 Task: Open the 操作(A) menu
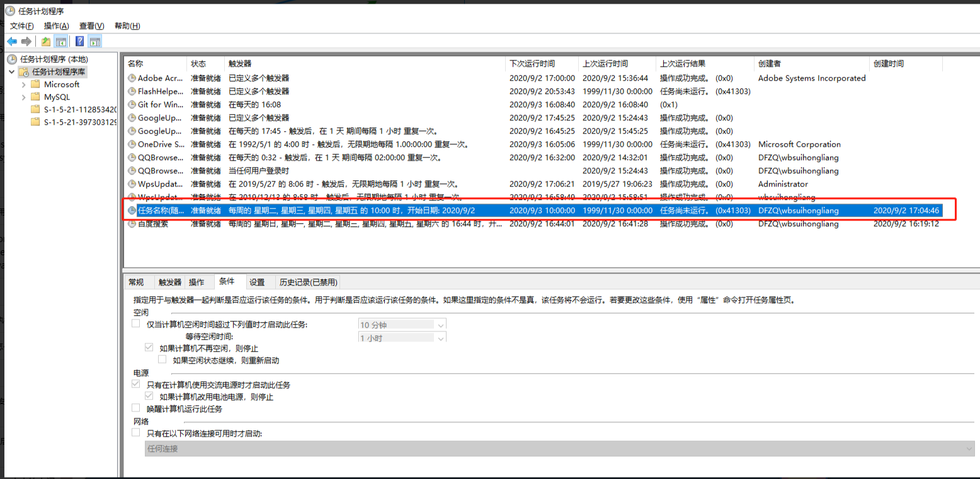click(56, 26)
